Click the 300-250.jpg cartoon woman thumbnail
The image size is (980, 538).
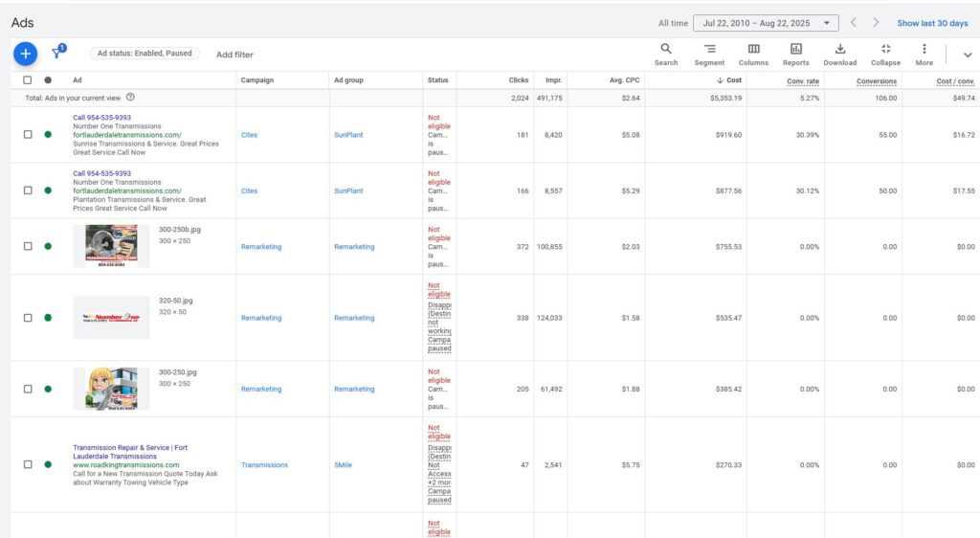[x=111, y=389]
